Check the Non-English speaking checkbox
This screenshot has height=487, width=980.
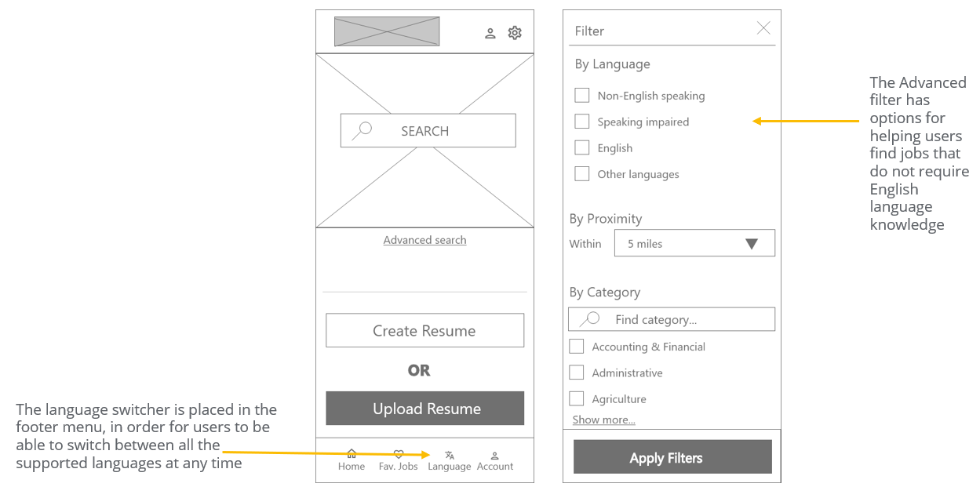pos(582,96)
